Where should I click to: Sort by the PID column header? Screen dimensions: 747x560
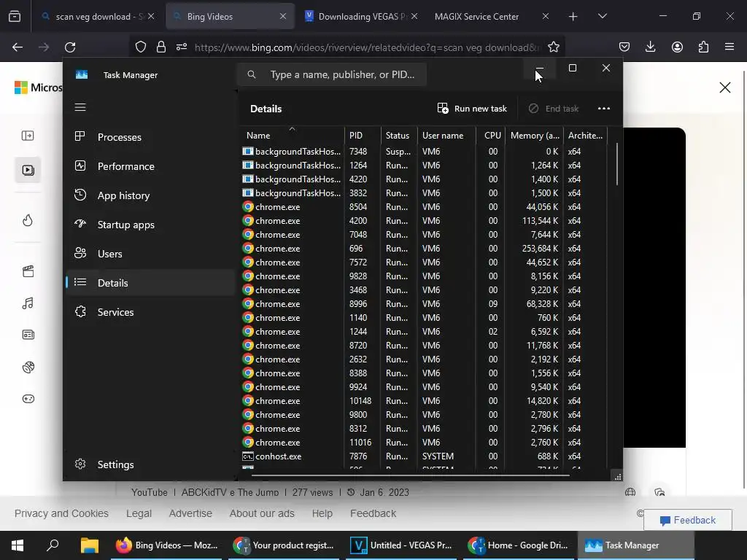(363, 135)
